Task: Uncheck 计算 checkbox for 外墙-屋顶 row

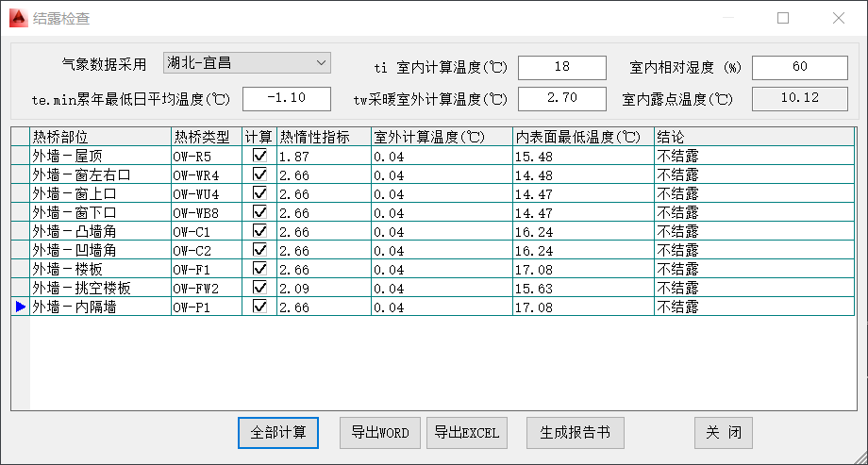Action: (259, 156)
